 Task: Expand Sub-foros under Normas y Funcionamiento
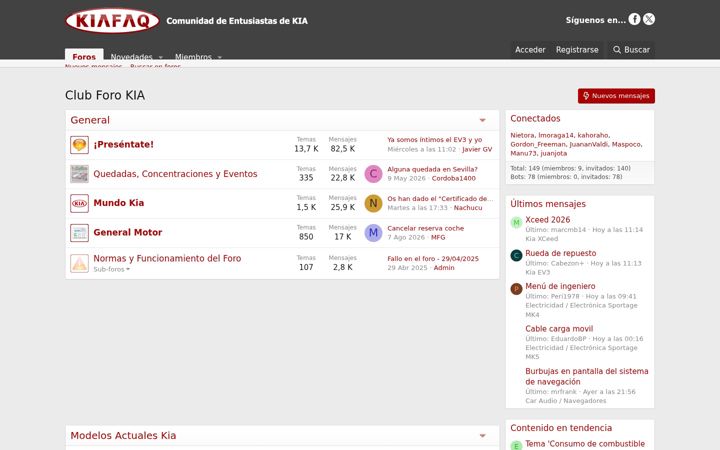(112, 270)
